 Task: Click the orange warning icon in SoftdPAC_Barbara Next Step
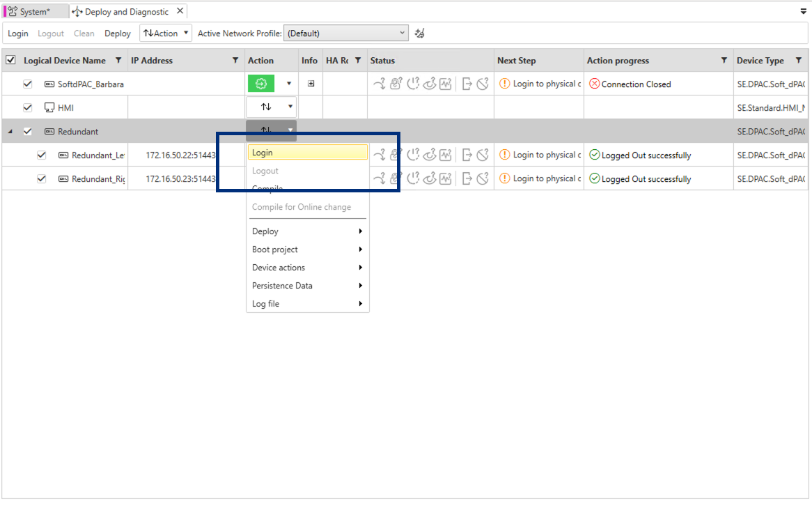504,84
